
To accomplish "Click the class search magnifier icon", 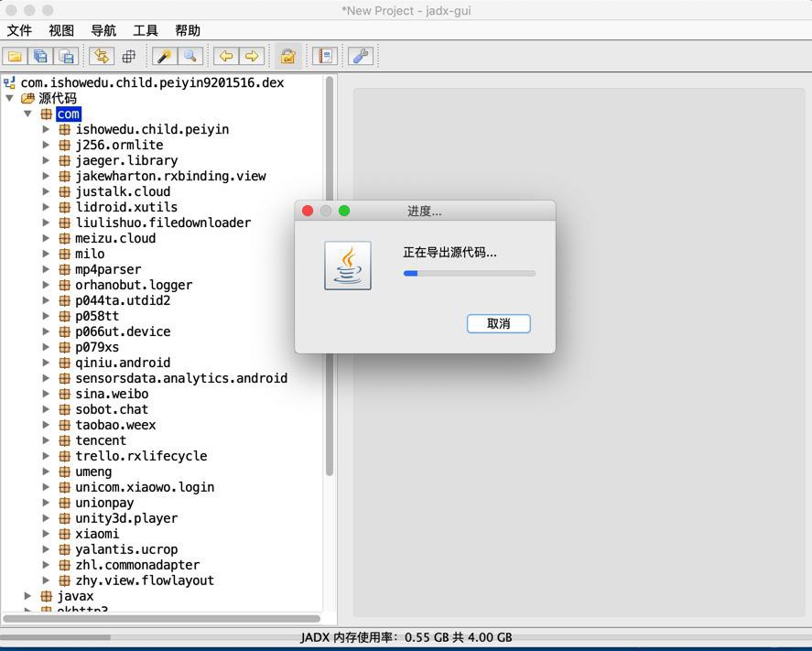I will point(190,56).
